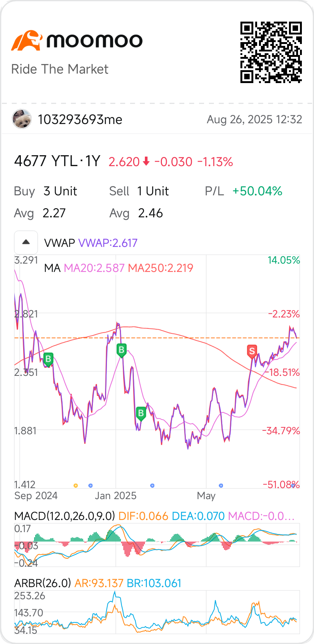The image size is (314, 644).
Task: Open the 103293693me username profile
Action: [x=80, y=119]
